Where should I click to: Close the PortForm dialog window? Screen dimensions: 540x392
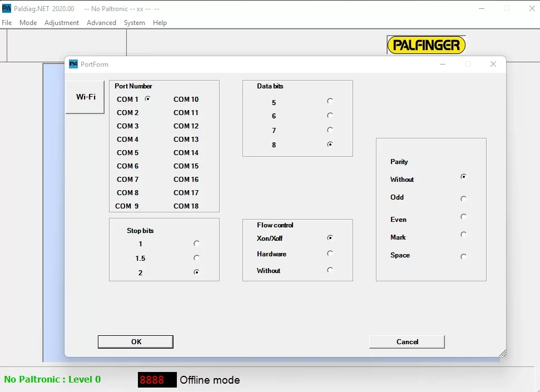coord(493,64)
